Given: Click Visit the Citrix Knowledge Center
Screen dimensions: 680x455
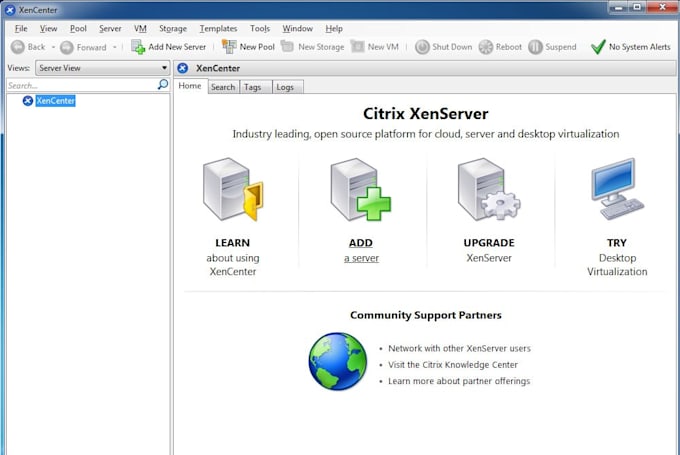Looking at the screenshot, I should (x=453, y=365).
